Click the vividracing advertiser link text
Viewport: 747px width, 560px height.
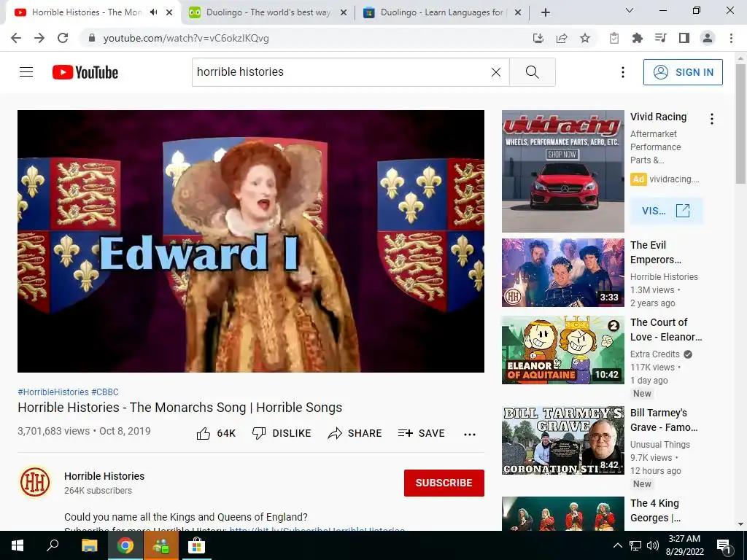pyautogui.click(x=674, y=179)
